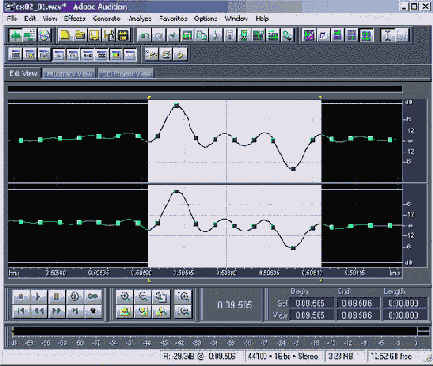This screenshot has width=433, height=366.
Task: Switch to the Multitrack View tab
Action: click(x=69, y=74)
